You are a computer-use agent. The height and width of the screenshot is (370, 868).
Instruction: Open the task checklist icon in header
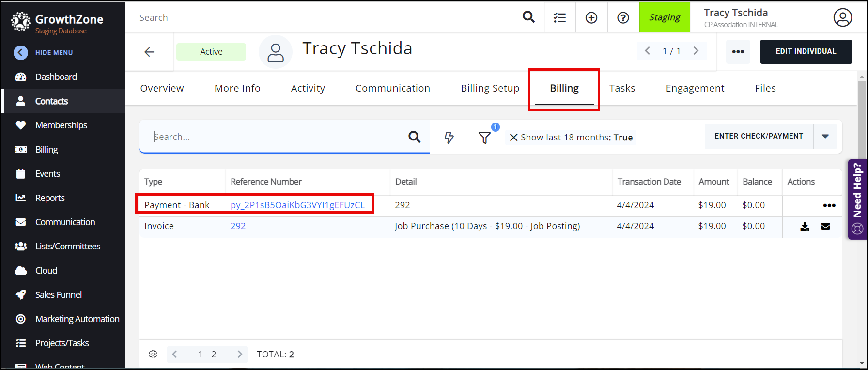click(x=560, y=18)
